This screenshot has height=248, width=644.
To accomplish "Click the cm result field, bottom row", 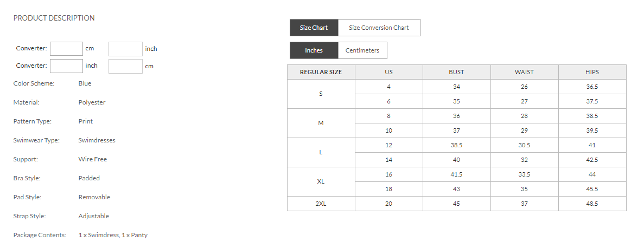I will pos(125,66).
